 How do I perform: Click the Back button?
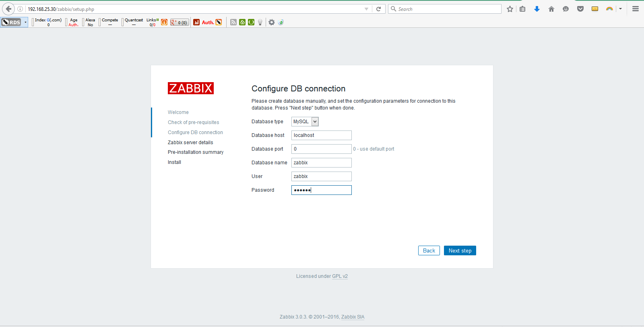429,250
